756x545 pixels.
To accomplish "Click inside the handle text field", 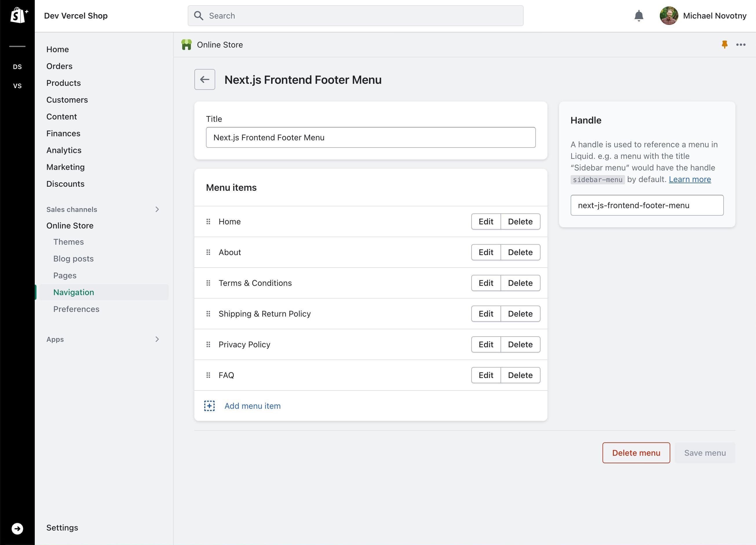I will (646, 205).
